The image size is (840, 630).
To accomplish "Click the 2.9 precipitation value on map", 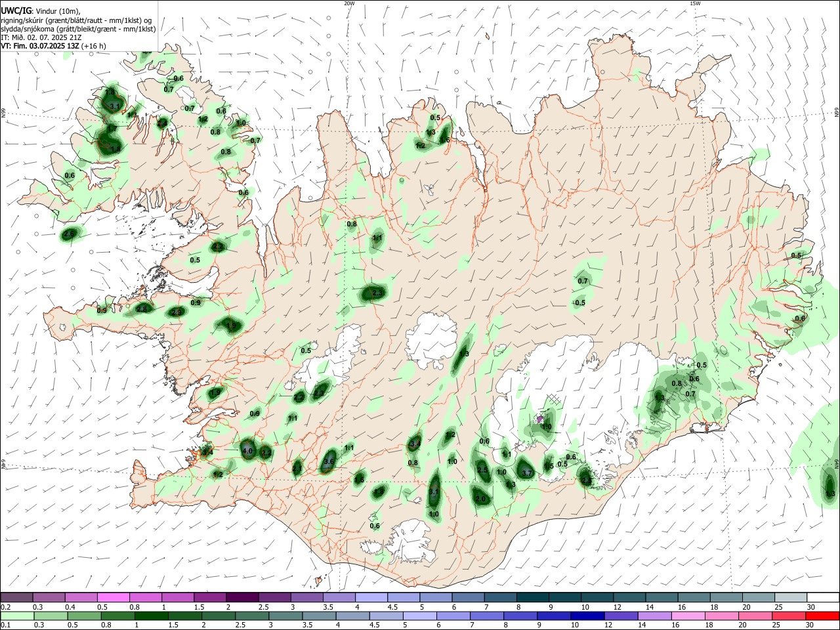I will click(x=176, y=313).
